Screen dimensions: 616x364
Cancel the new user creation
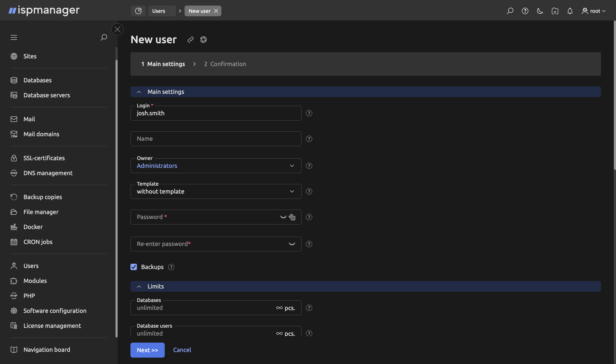click(x=182, y=350)
